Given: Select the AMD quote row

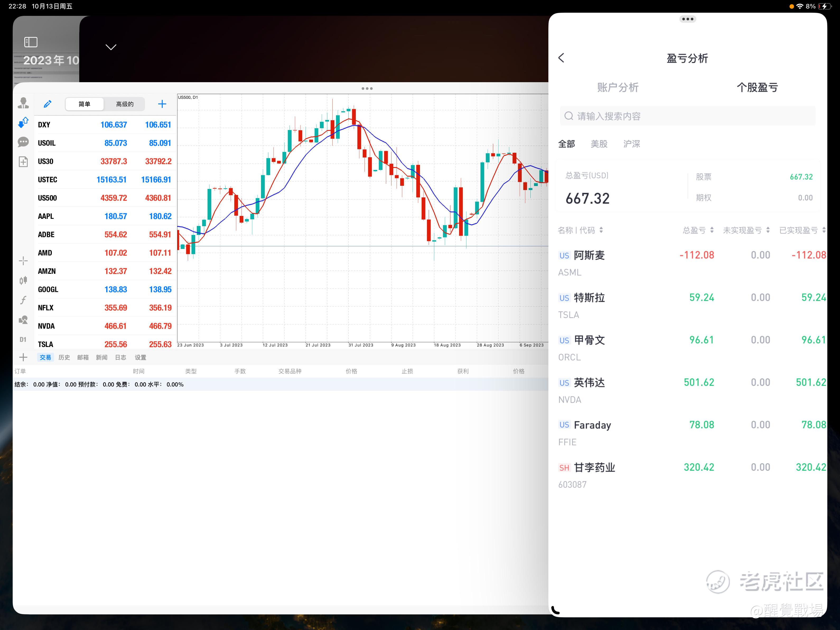Looking at the screenshot, I should pyautogui.click(x=105, y=253).
